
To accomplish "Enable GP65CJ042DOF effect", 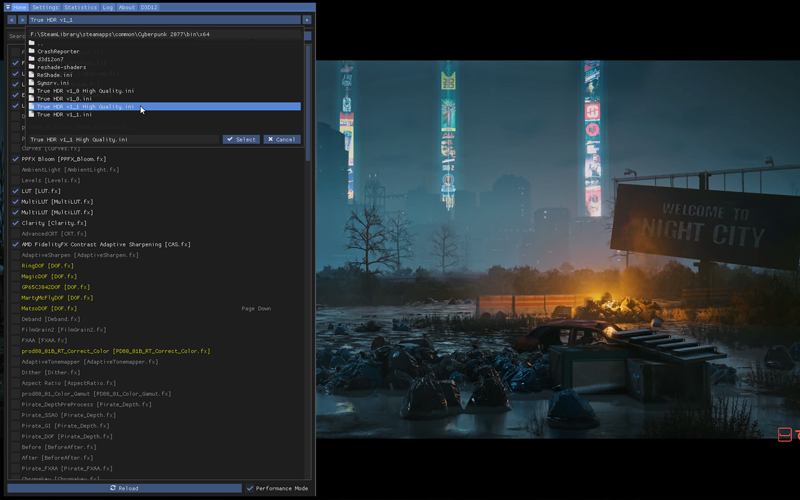I will pos(15,287).
